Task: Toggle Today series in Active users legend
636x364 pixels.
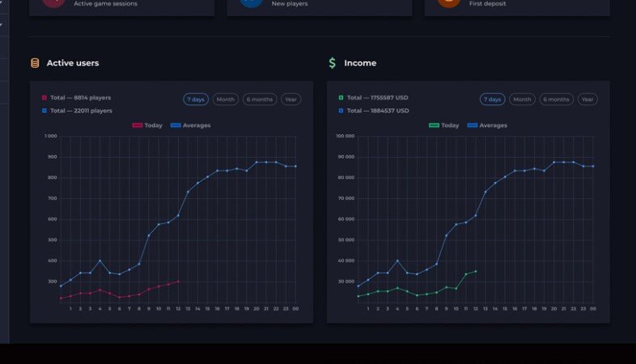Action: tap(147, 125)
